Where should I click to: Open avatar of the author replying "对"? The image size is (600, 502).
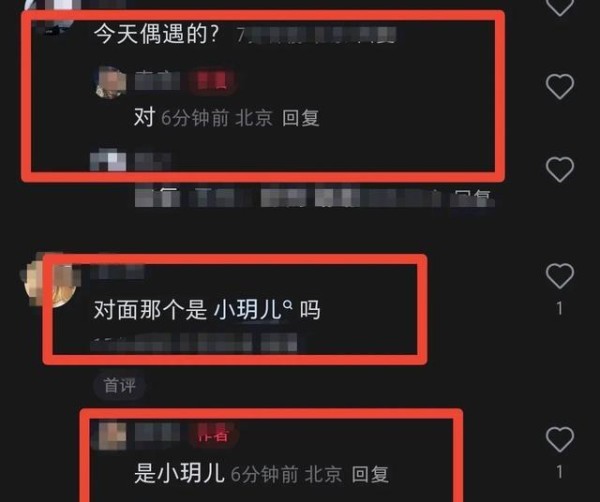pyautogui.click(x=110, y=82)
